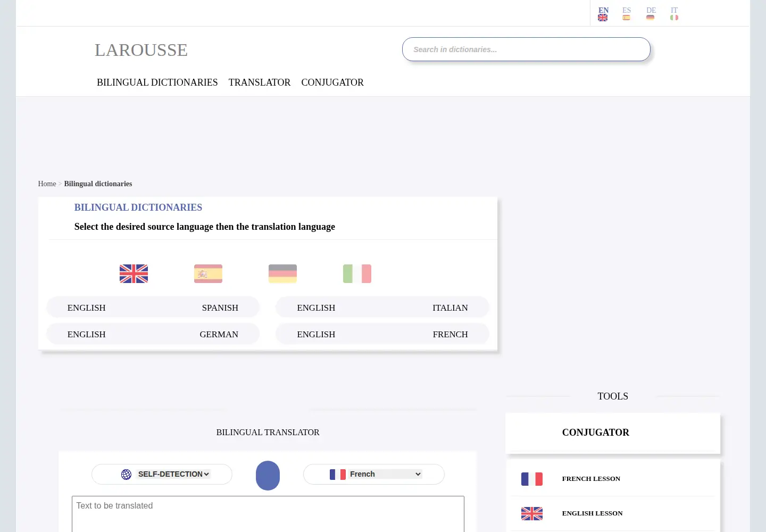Open the English–Spanish dictionary

(153, 307)
